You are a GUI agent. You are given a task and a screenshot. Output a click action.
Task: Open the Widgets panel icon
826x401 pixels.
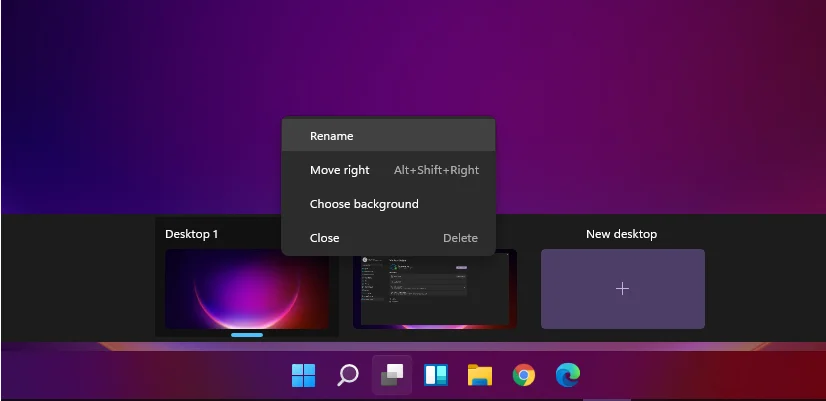point(436,376)
